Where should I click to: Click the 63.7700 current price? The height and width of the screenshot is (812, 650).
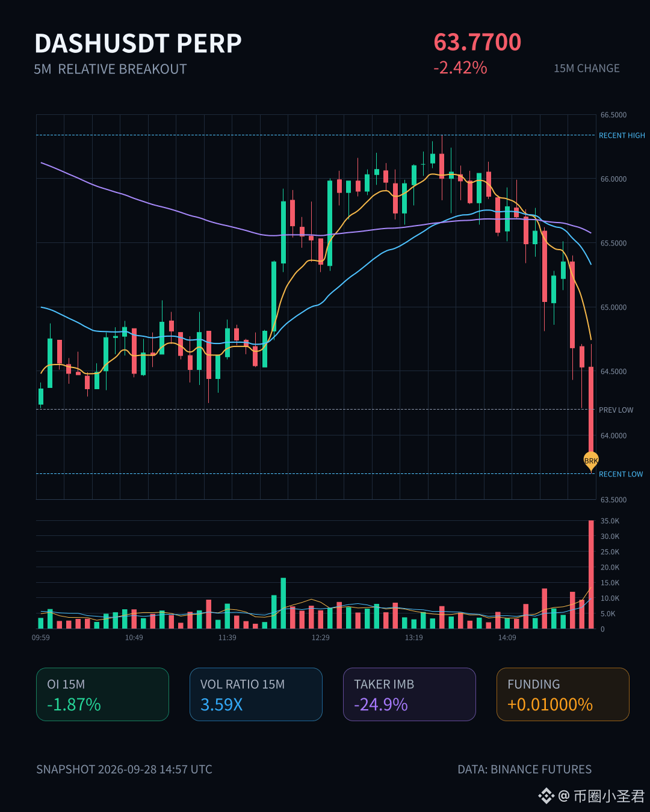(477, 42)
